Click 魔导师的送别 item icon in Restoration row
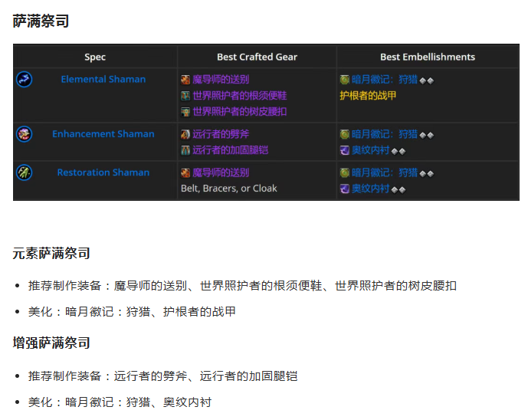The height and width of the screenshot is (420, 528). [185, 172]
